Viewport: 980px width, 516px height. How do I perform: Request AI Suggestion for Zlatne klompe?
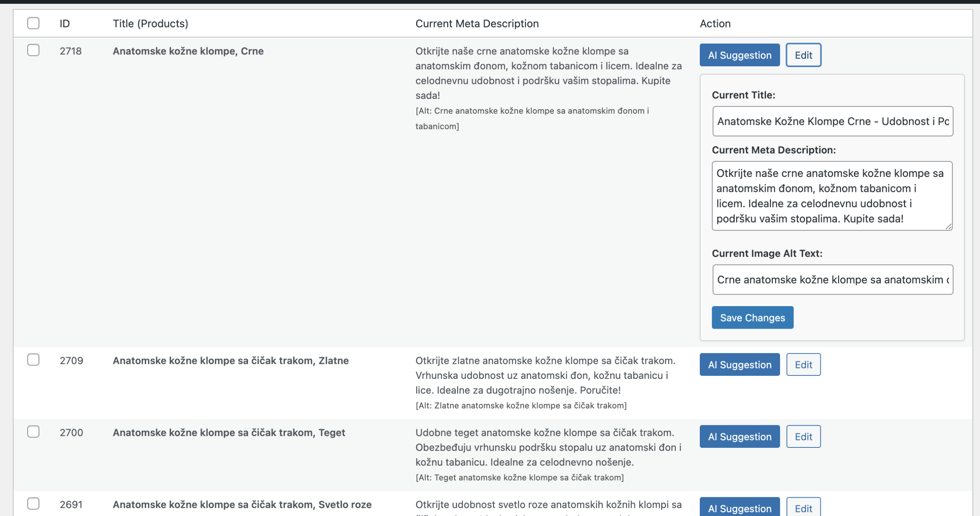tap(739, 365)
